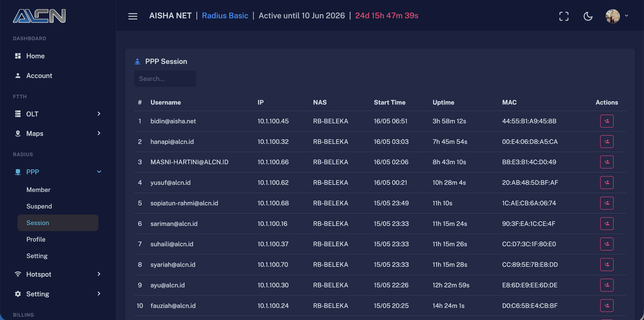Select username ayu@alcn.id
Screen dimensions: 644x320
[x=167, y=285]
